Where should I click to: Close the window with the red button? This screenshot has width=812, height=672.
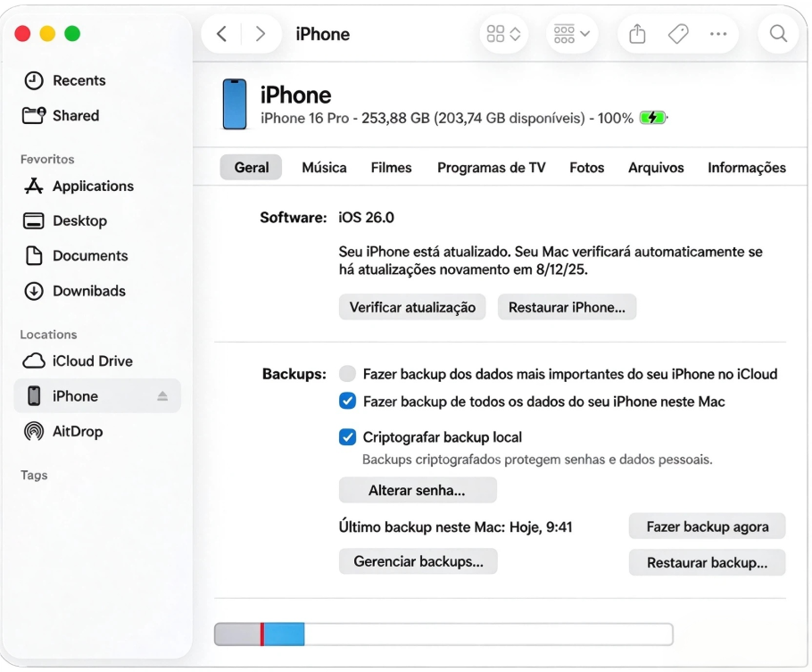(23, 34)
